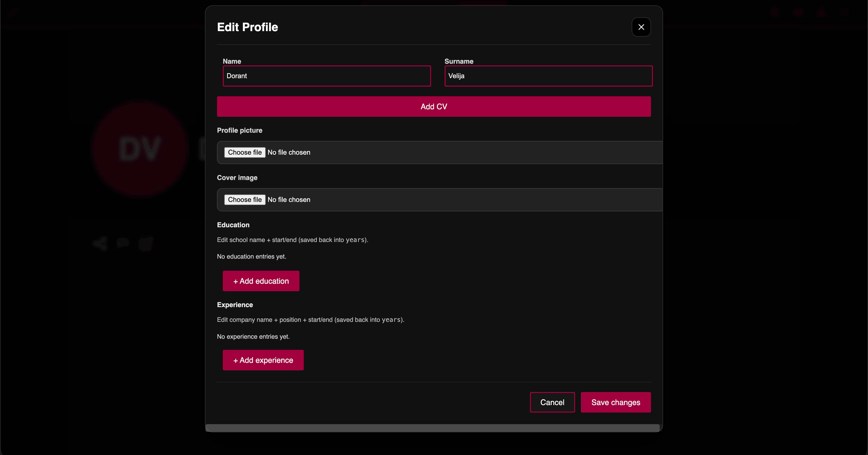Close the Edit Profile dialog
The image size is (868, 455).
(641, 27)
